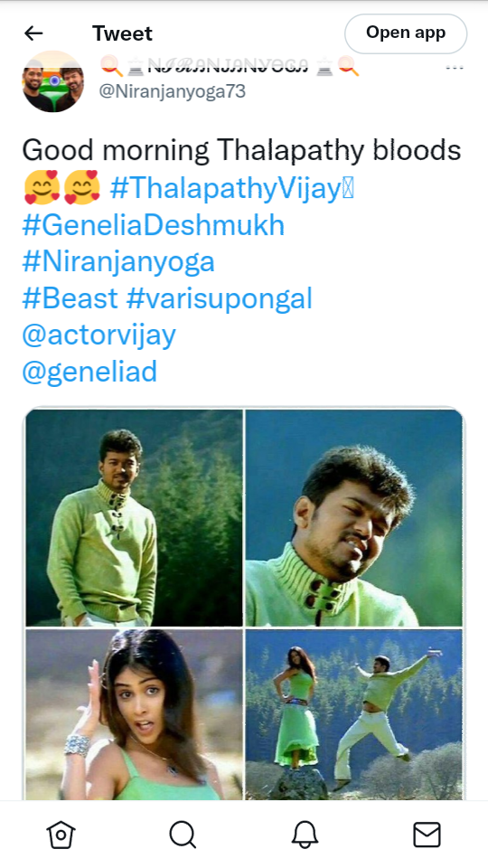Go back using the left arrow icon
Screen dimensions: 488x868
tap(33, 33)
